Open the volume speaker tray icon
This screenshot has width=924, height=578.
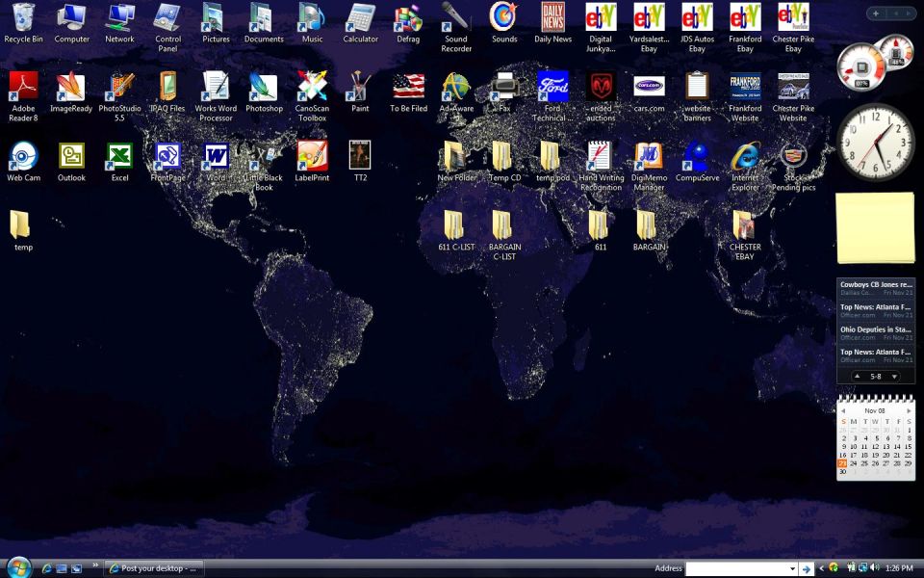(875, 568)
